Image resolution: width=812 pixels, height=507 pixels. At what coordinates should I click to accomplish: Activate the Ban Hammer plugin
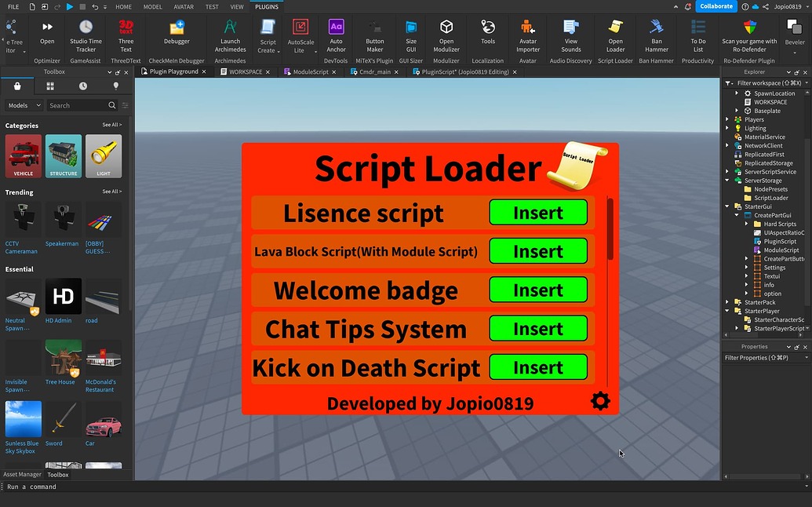coord(656,35)
